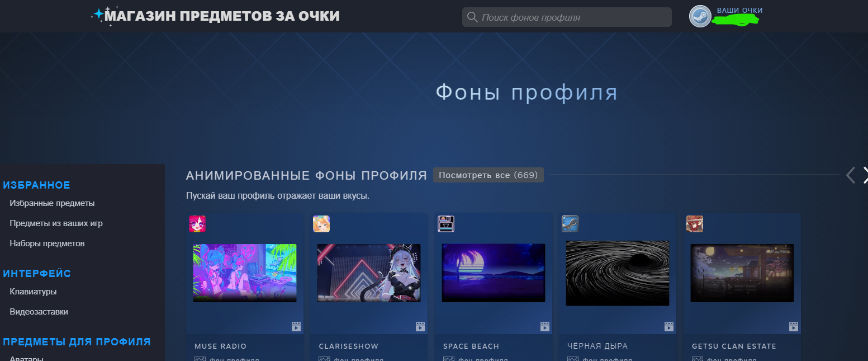868x361 pixels.
Task: Click the Анимированные фоны профиля heading
Action: click(x=306, y=175)
